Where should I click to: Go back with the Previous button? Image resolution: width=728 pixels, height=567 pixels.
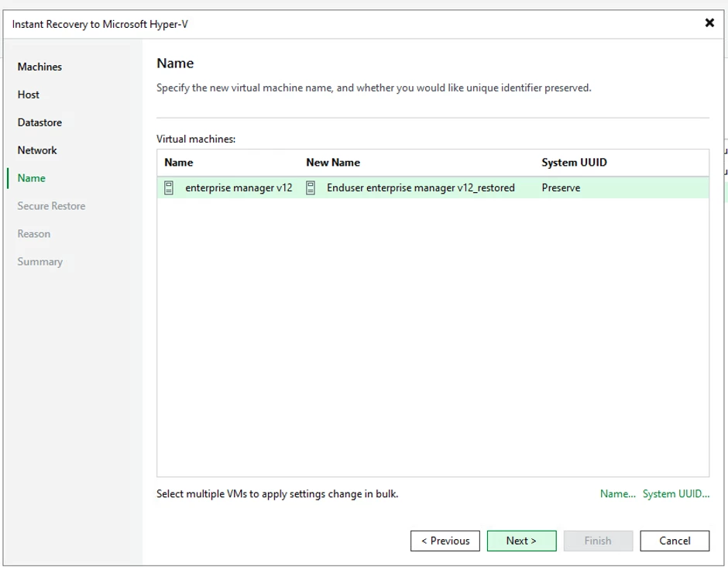[x=445, y=541]
